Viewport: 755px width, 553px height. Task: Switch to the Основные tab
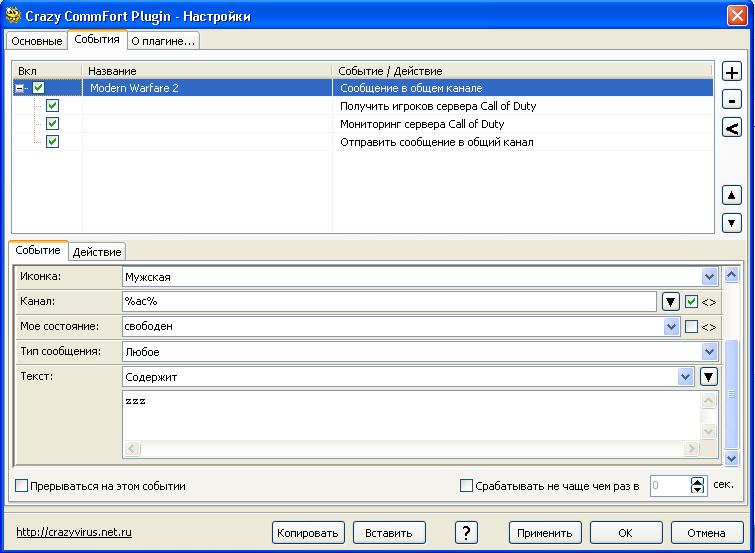coord(37,41)
